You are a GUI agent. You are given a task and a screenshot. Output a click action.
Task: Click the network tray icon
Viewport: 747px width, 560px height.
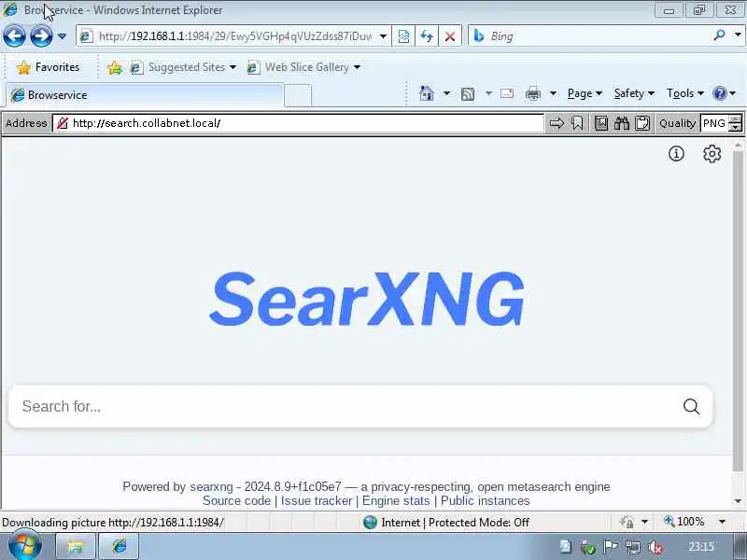pos(633,548)
